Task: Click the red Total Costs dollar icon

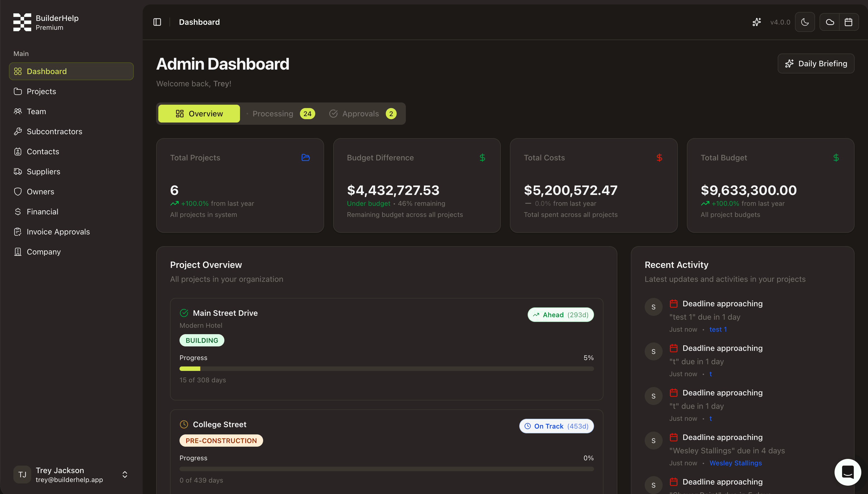Action: pyautogui.click(x=659, y=157)
